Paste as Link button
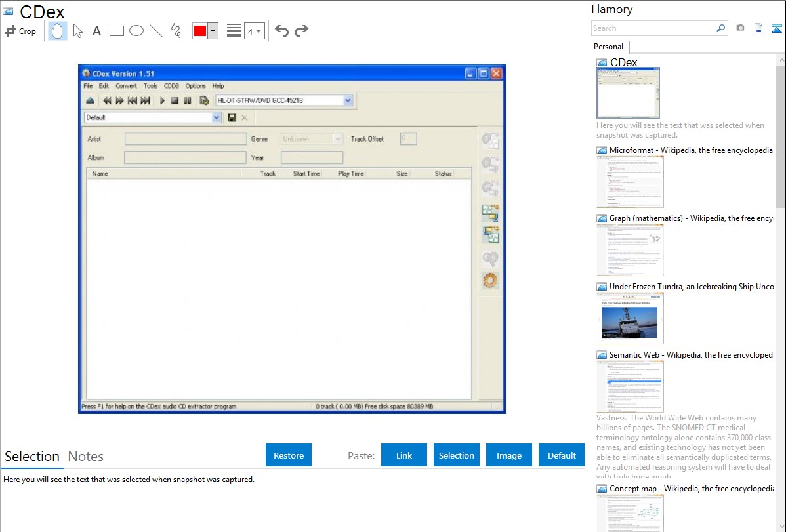 (404, 455)
